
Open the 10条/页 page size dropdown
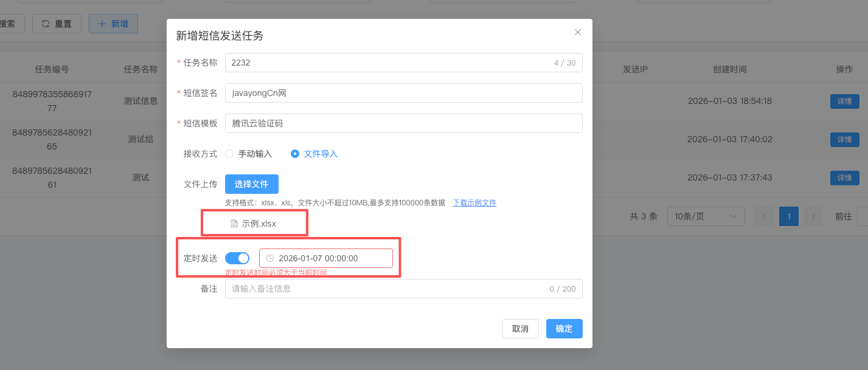point(706,216)
